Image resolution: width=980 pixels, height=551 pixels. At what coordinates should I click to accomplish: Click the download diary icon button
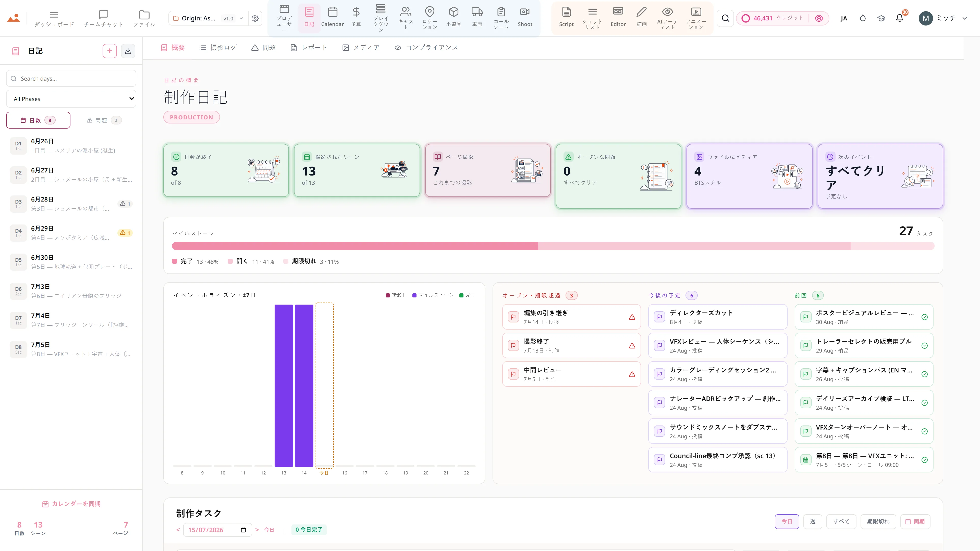pyautogui.click(x=128, y=51)
